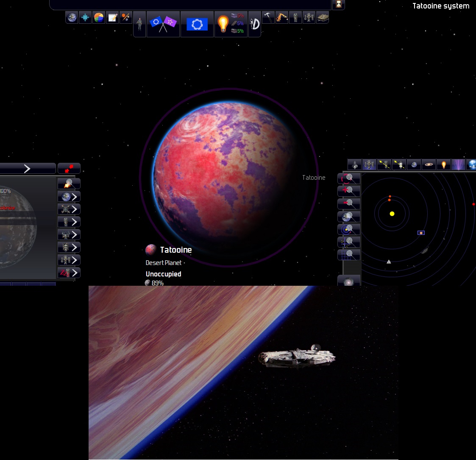Open the notepad with pencil icon
The height and width of the screenshot is (460, 476).
pos(112,18)
